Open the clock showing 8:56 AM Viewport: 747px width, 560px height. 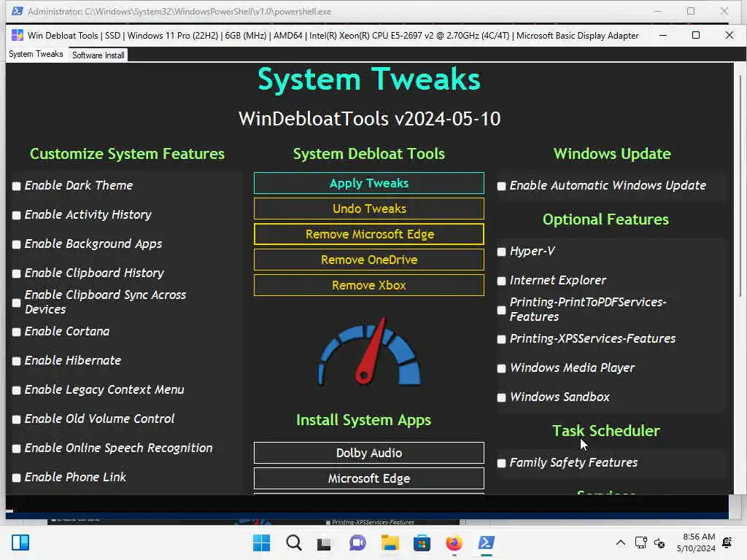[696, 542]
